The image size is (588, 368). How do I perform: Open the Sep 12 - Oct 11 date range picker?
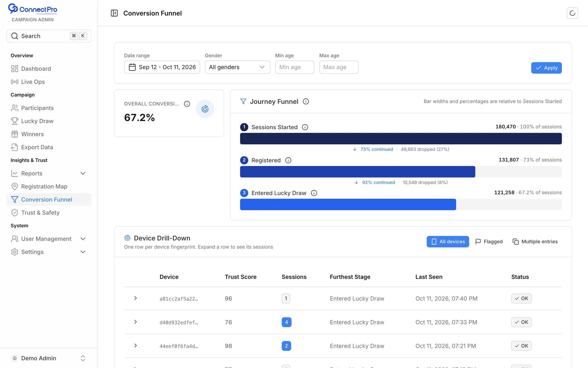pos(162,67)
